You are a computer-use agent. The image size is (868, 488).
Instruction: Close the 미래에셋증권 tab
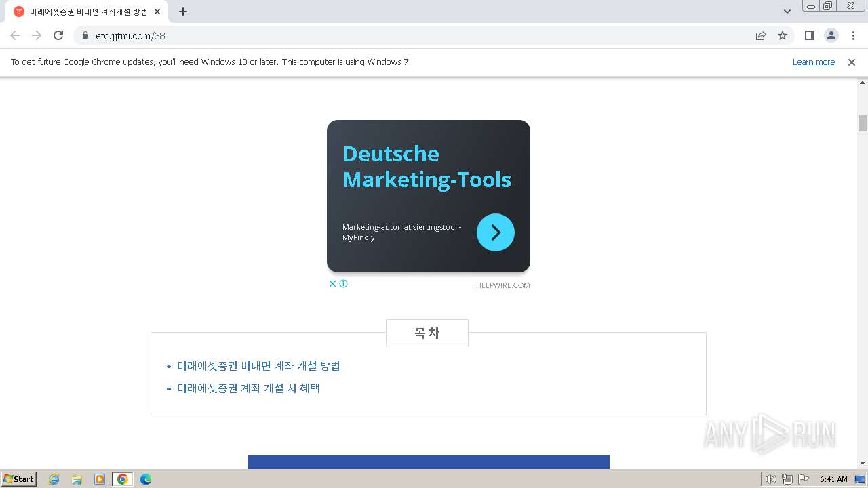(x=157, y=12)
